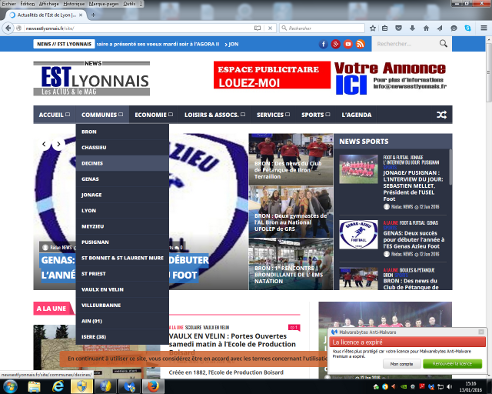The width and height of the screenshot is (492, 394).
Task: Open the Windows Start button
Action: (10, 387)
